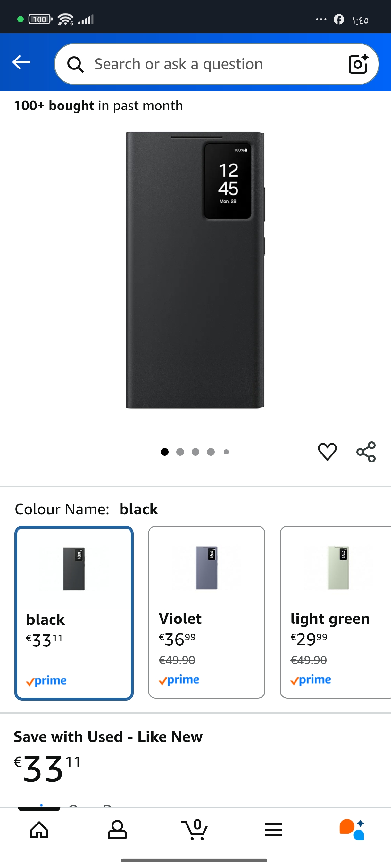Open the account profile tab
Image resolution: width=391 pixels, height=868 pixels.
click(117, 830)
